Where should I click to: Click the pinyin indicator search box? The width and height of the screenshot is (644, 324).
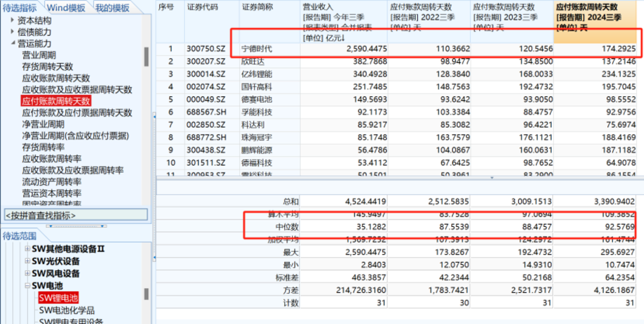point(76,215)
